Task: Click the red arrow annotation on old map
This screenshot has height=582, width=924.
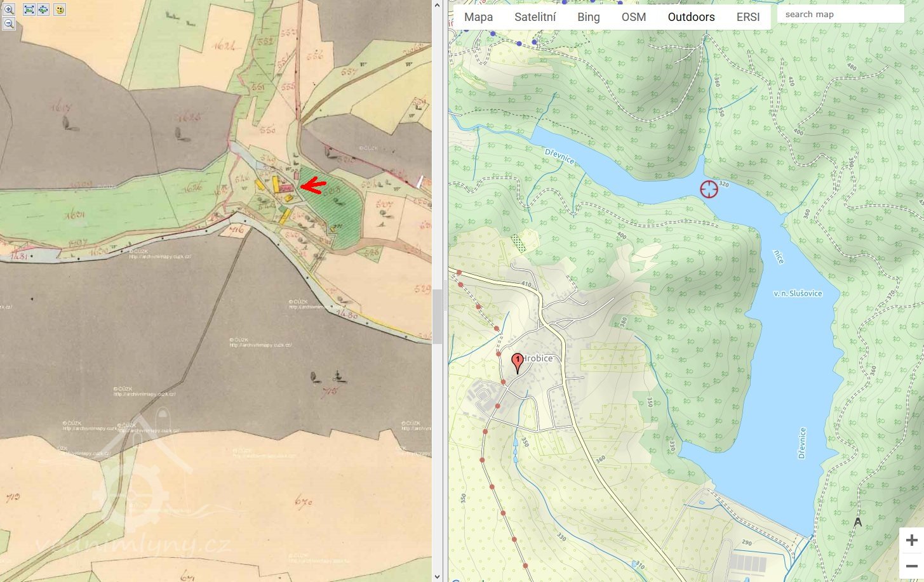Action: (312, 186)
